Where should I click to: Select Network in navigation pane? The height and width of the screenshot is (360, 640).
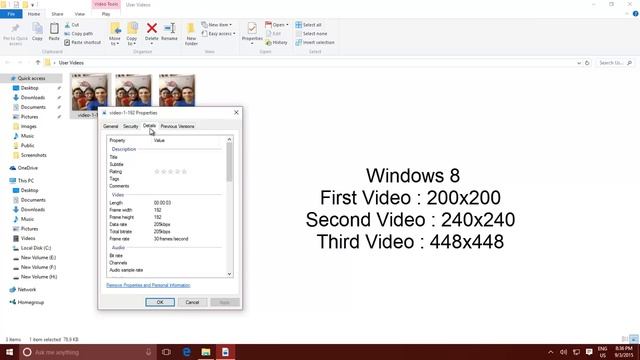(x=27, y=289)
